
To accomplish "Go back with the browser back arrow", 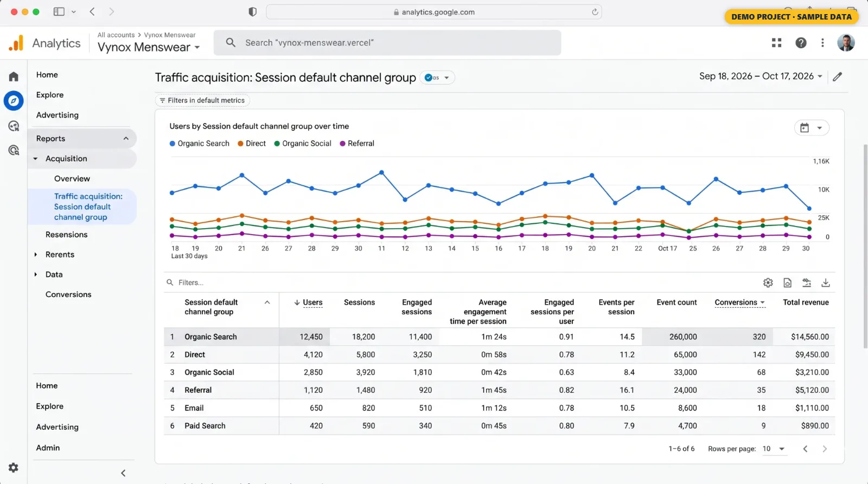I will [92, 11].
